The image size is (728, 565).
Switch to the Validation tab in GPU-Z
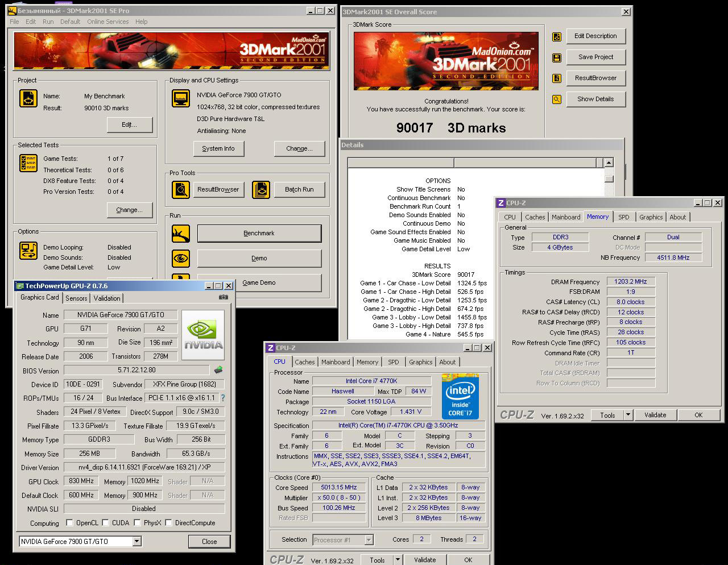coord(107,298)
